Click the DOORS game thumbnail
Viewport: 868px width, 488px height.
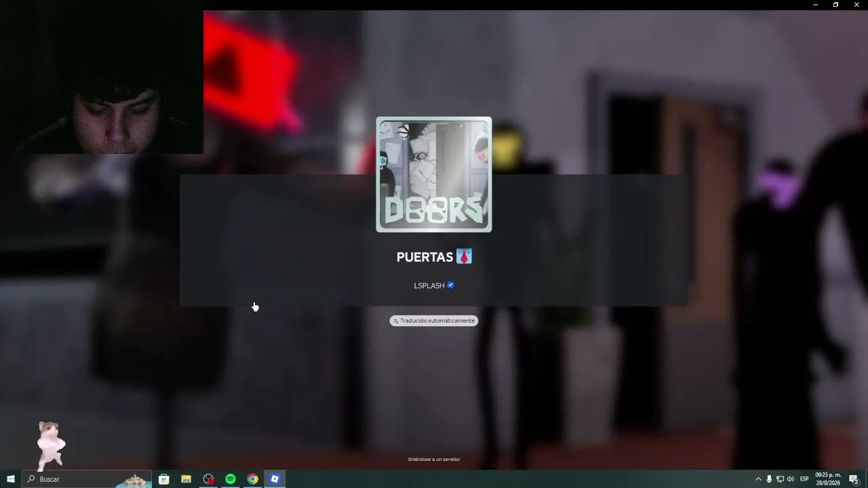coord(434,175)
